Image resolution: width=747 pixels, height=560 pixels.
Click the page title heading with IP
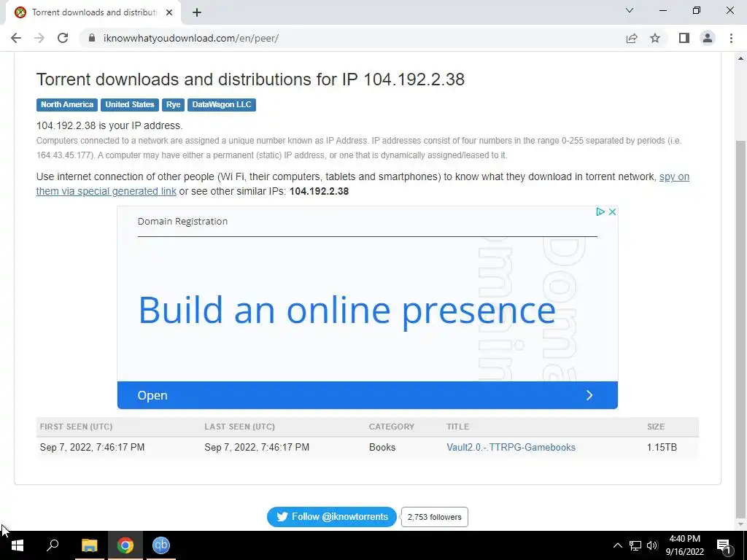[x=250, y=79]
